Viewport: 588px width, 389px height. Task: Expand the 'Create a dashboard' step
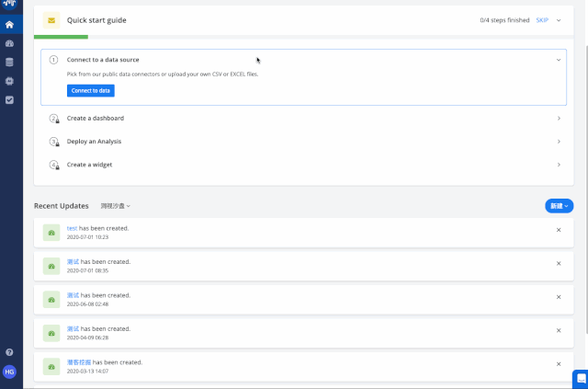(559, 119)
